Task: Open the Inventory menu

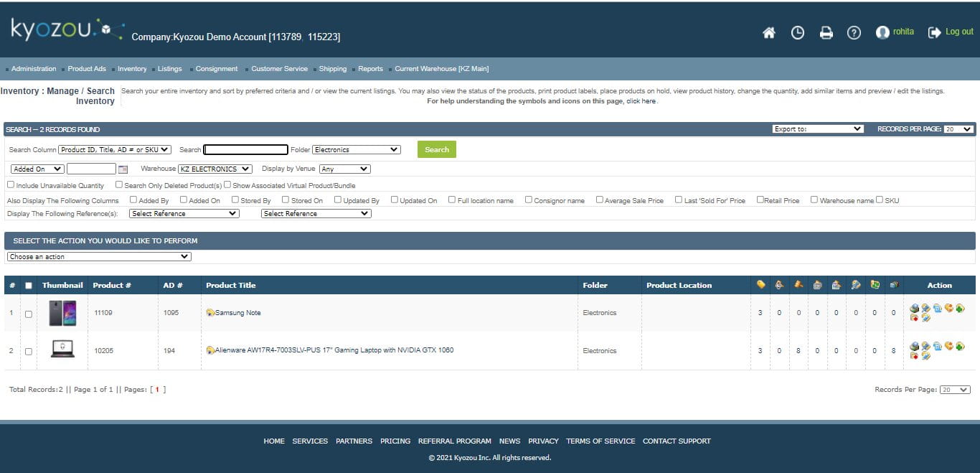Action: coord(132,69)
